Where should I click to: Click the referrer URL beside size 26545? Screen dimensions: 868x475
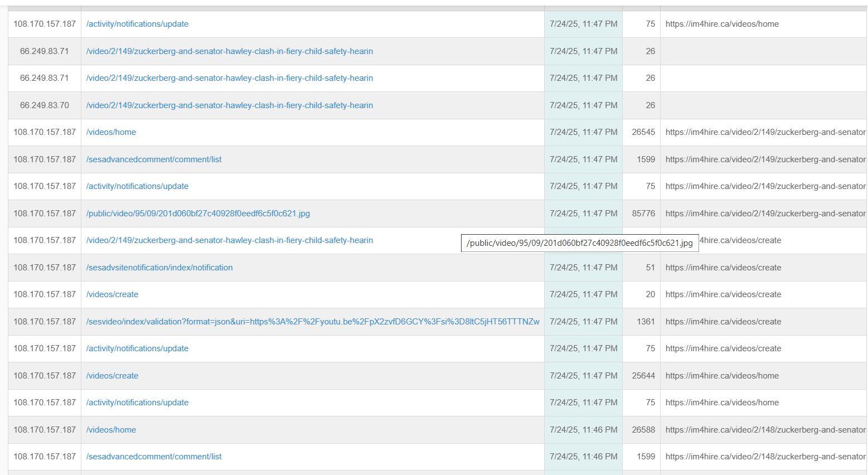pos(765,132)
